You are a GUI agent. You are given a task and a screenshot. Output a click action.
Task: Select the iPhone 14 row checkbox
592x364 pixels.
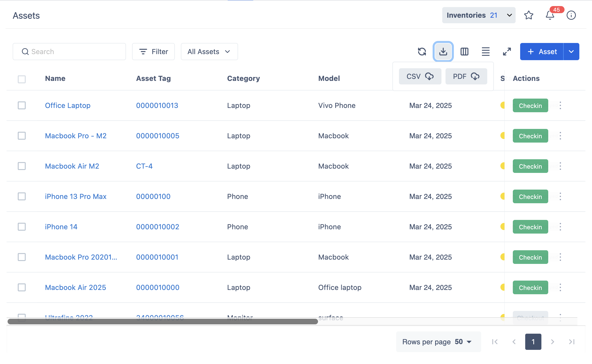[x=22, y=227]
